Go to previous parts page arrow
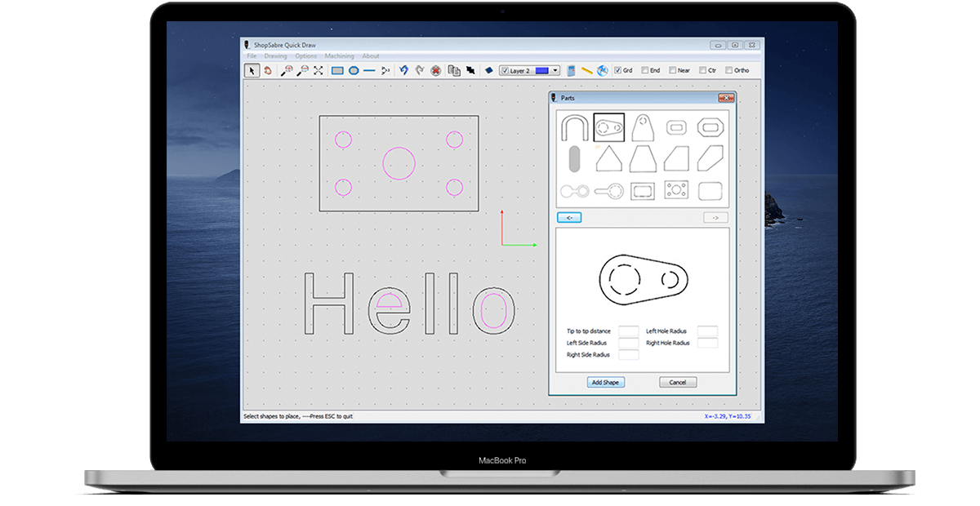The width and height of the screenshot is (980, 506). [568, 217]
